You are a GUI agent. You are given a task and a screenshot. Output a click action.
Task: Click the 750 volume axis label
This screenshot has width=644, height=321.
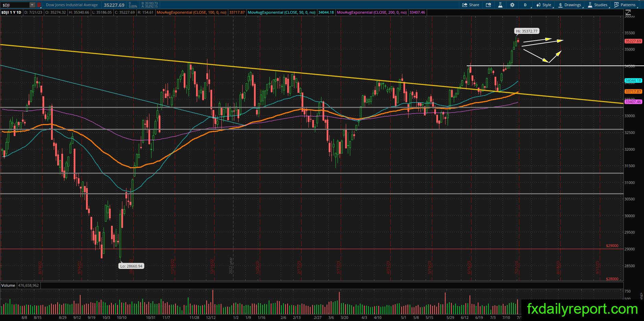tap(628, 291)
